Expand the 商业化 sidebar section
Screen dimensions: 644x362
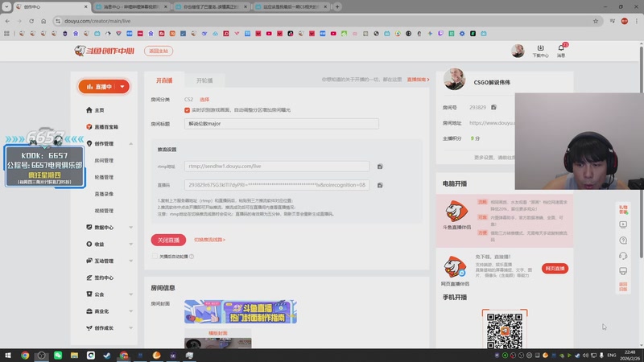pos(130,311)
